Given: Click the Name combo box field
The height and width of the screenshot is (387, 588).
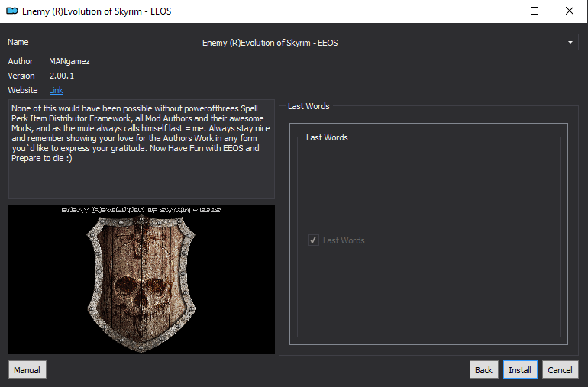Looking at the screenshot, I should pos(388,43).
